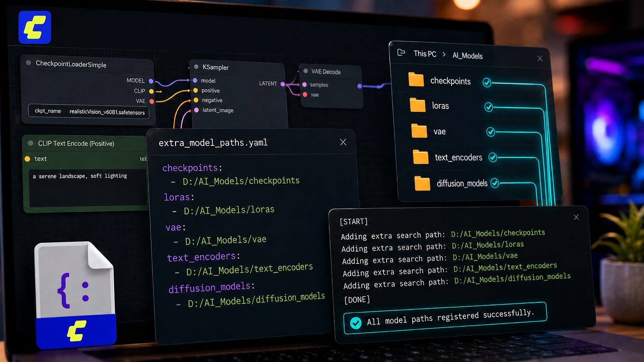Click the model input port on KSampler
Screen dimensions: 644x362
coord(195,80)
